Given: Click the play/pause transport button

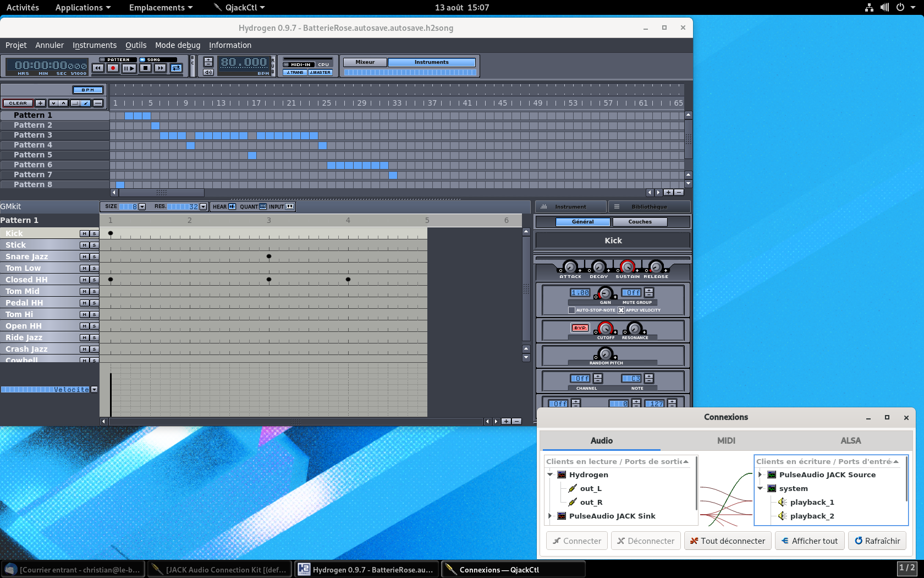Looking at the screenshot, I should (129, 68).
